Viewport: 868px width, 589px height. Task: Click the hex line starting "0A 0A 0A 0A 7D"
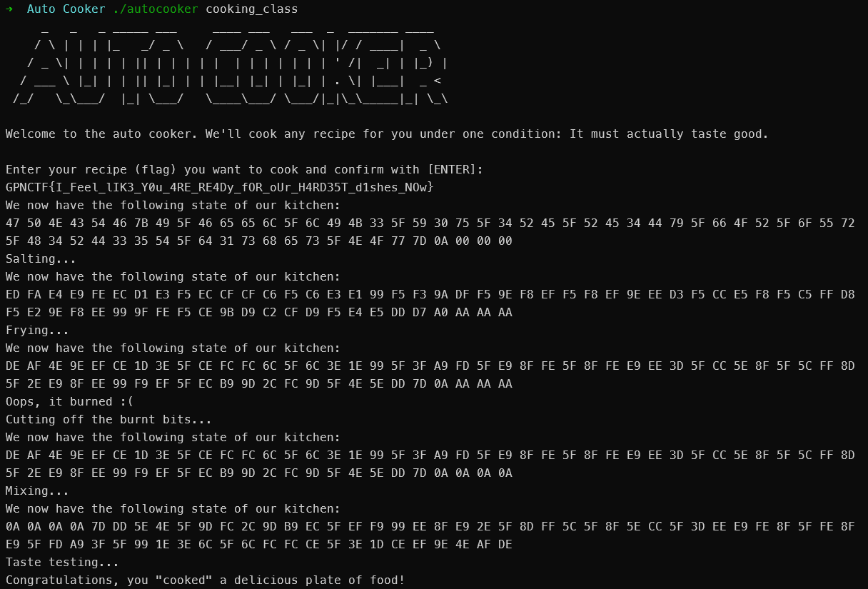[x=430, y=527]
